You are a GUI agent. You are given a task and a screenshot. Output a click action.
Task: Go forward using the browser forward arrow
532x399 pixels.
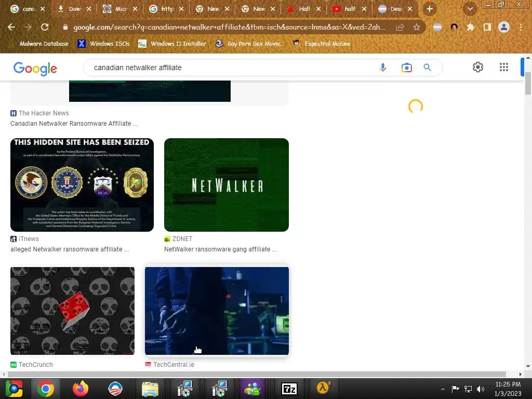point(28,27)
